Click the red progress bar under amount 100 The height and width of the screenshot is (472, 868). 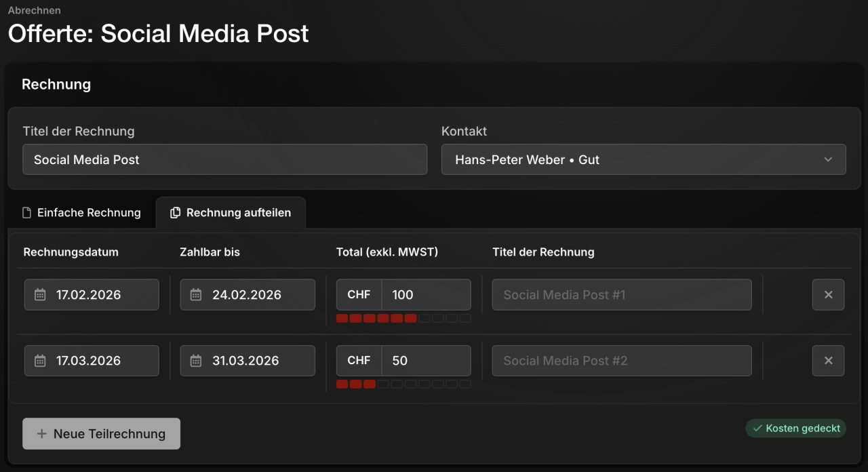403,318
